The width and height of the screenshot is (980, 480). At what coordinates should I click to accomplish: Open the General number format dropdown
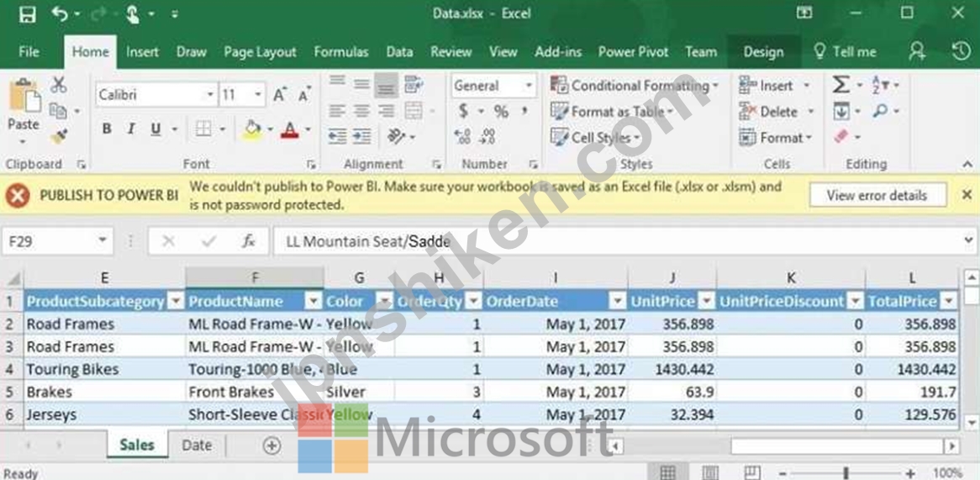click(x=529, y=86)
